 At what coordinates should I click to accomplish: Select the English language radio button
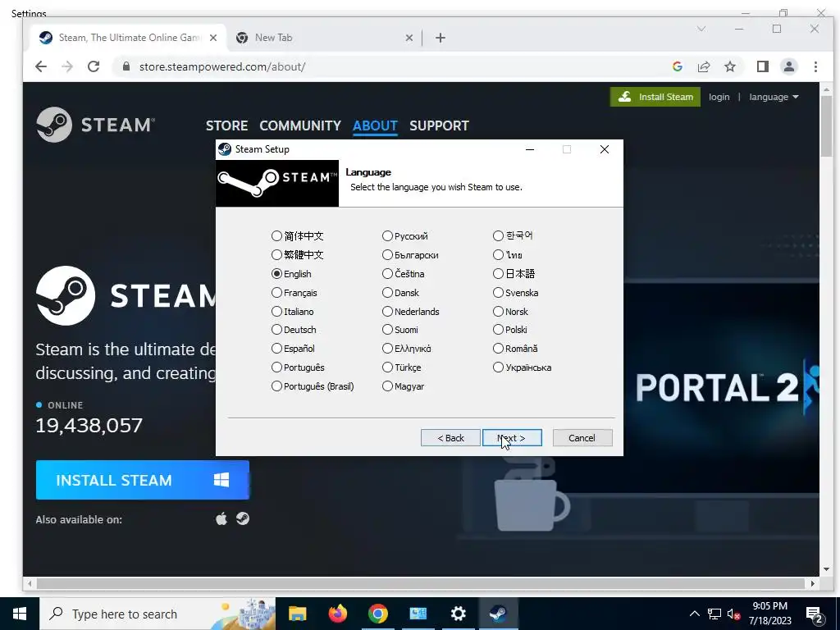pyautogui.click(x=276, y=274)
